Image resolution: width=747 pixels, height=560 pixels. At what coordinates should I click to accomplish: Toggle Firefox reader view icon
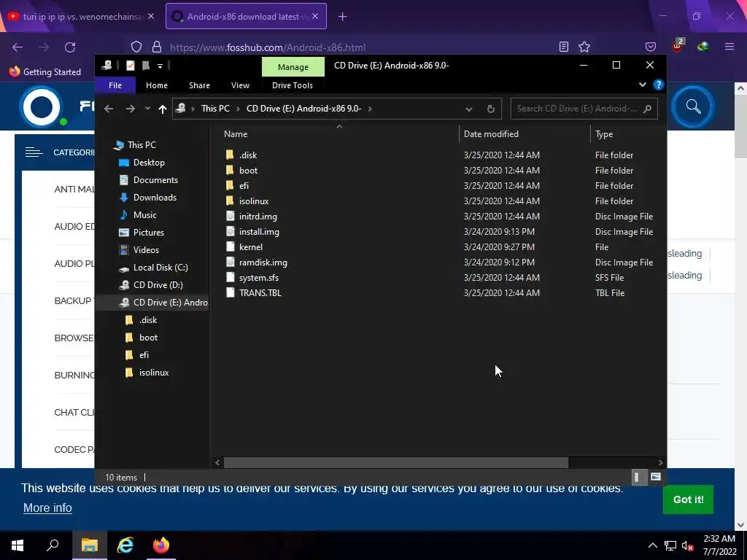coord(564,47)
